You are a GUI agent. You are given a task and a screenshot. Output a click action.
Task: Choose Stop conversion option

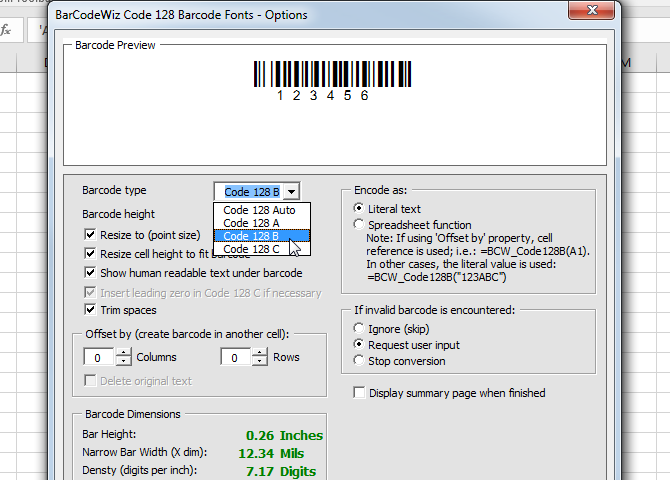tap(359, 360)
